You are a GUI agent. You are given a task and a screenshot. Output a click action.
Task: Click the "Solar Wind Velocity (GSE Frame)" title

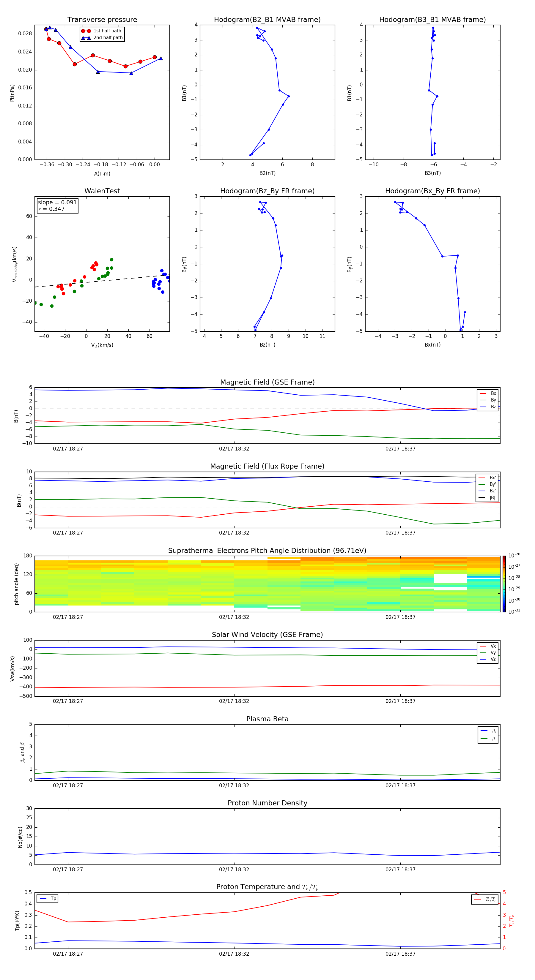click(267, 635)
